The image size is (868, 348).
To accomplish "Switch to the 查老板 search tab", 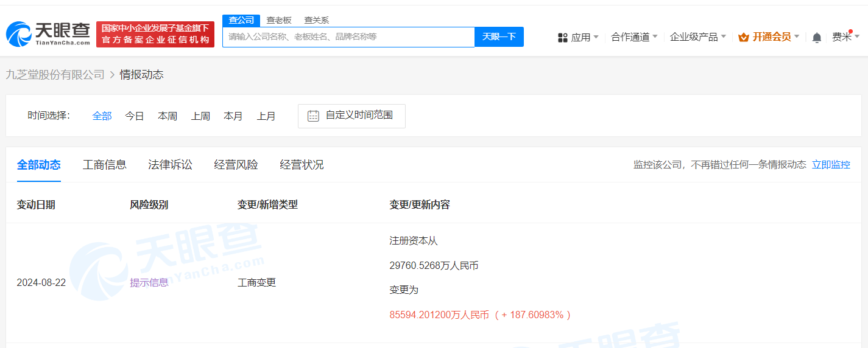I will click(279, 20).
